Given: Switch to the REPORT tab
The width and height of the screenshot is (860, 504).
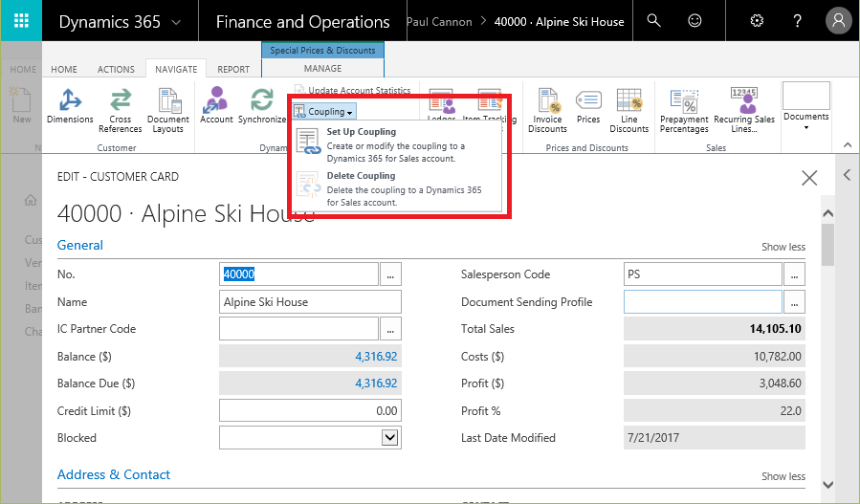Looking at the screenshot, I should (233, 69).
